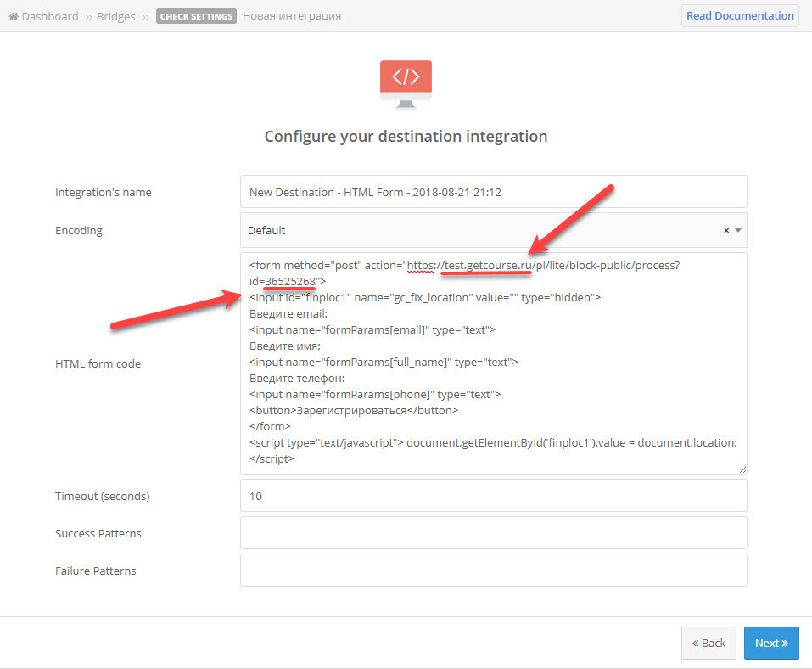Click the Success Patterns label
The width and height of the screenshot is (812, 669).
(98, 534)
